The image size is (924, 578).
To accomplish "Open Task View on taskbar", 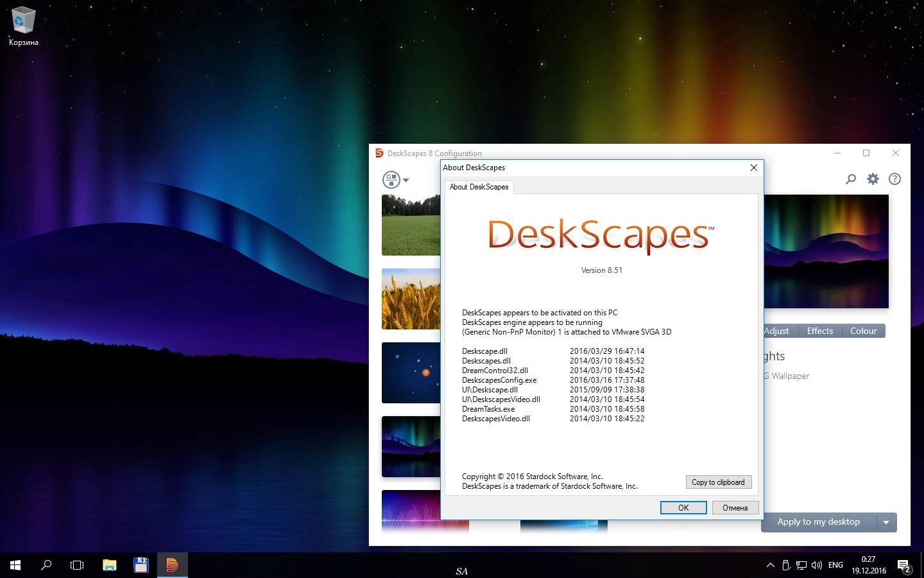I will (x=77, y=565).
